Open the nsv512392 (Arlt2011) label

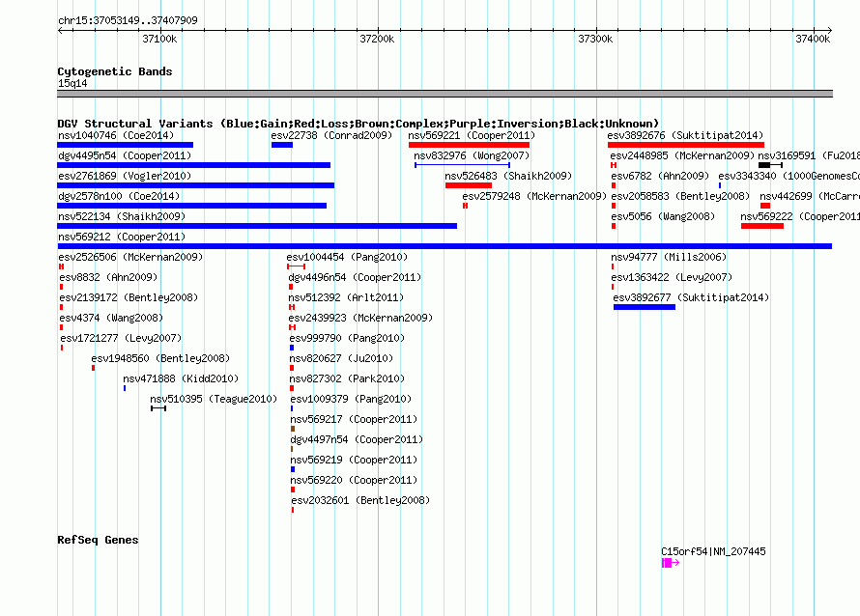346,297
